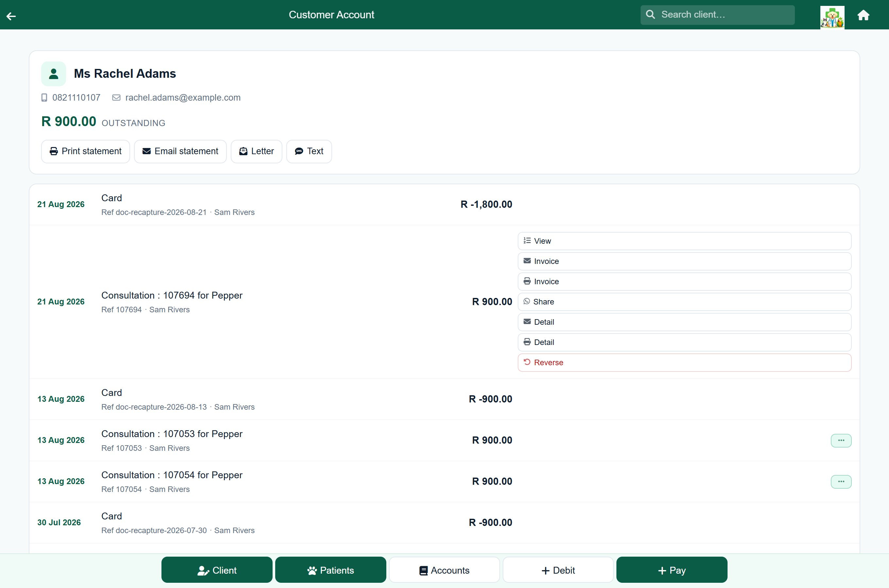Click the Email statement button

tap(180, 151)
